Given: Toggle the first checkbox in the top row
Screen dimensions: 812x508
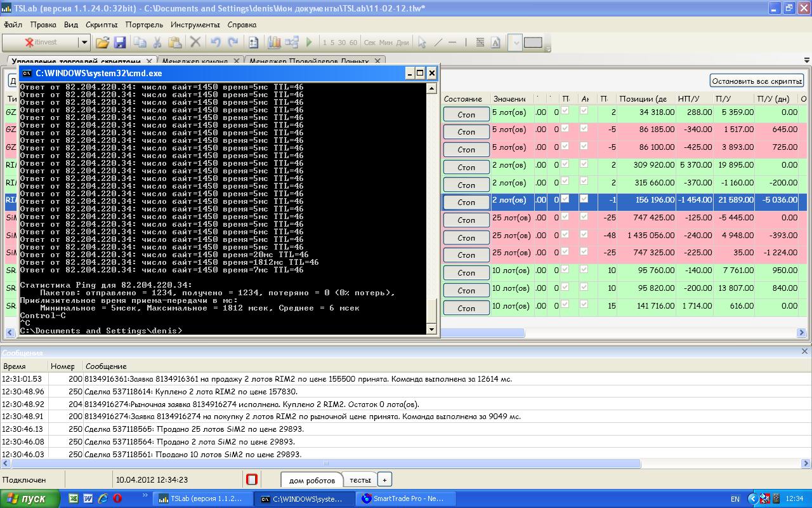Looking at the screenshot, I should click(565, 111).
